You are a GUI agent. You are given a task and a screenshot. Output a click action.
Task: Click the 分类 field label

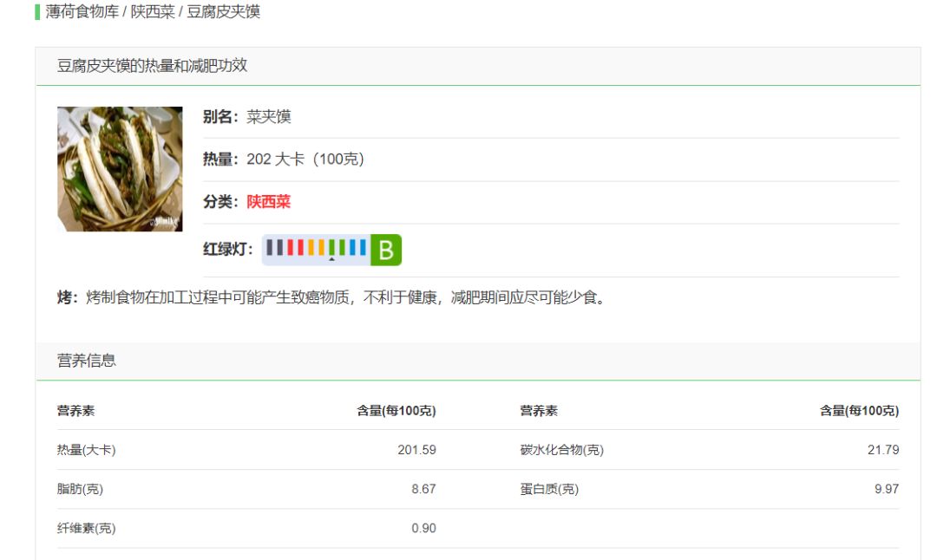(220, 202)
